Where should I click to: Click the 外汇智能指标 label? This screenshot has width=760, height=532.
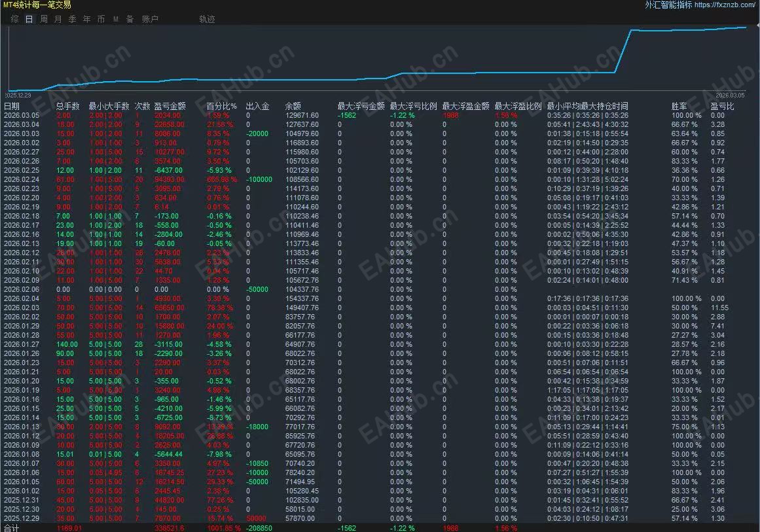[668, 5]
